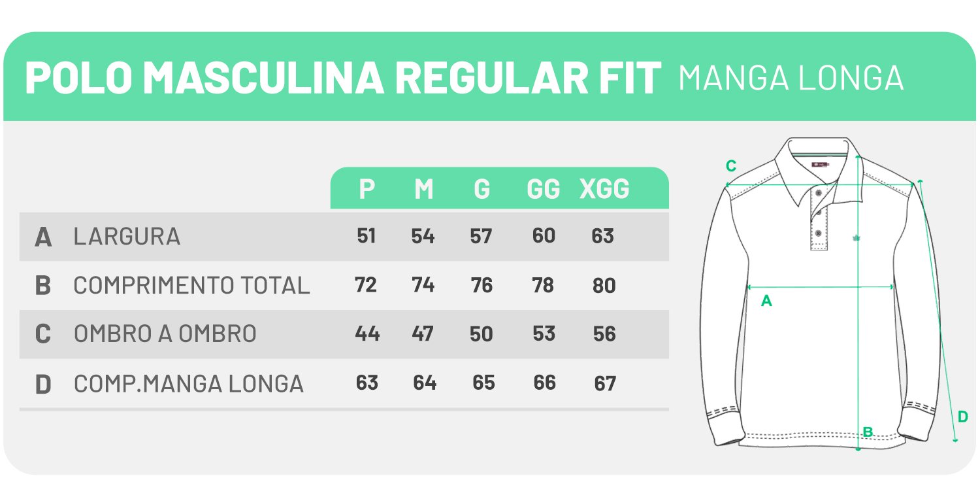This screenshot has height=497, width=980.
Task: Click the POLO MASCULINA REGULAR FIT heading
Action: coord(342,78)
